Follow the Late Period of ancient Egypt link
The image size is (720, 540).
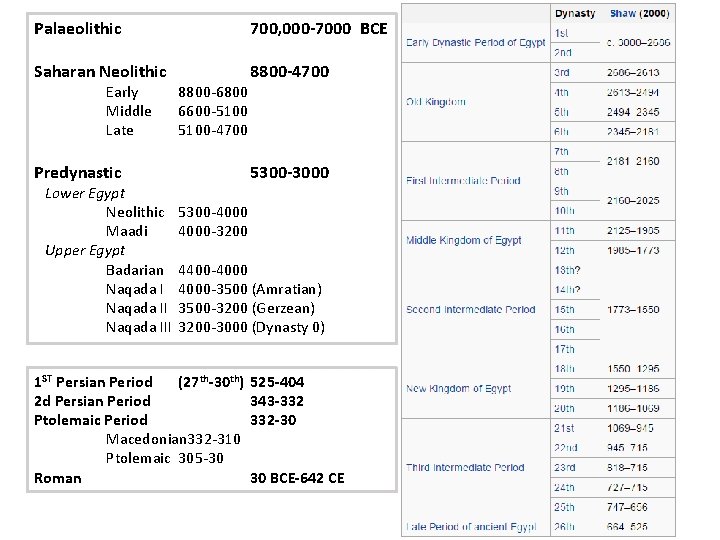click(x=470, y=527)
